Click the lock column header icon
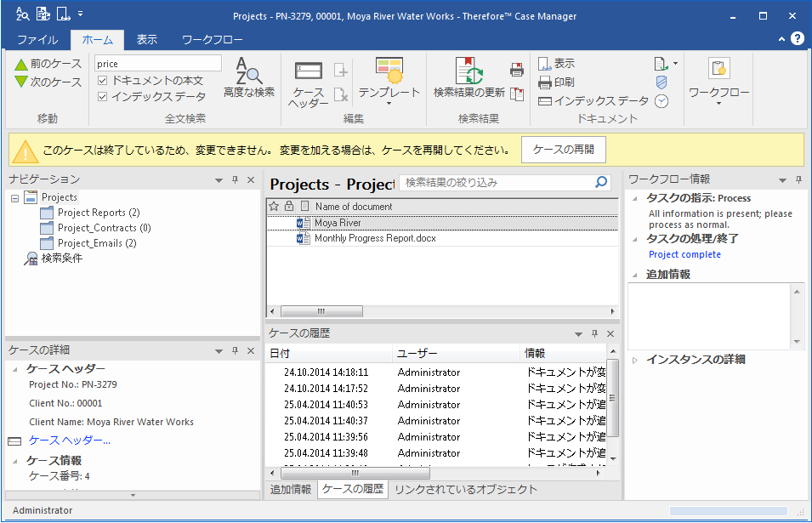The image size is (812, 523). pyautogui.click(x=289, y=206)
